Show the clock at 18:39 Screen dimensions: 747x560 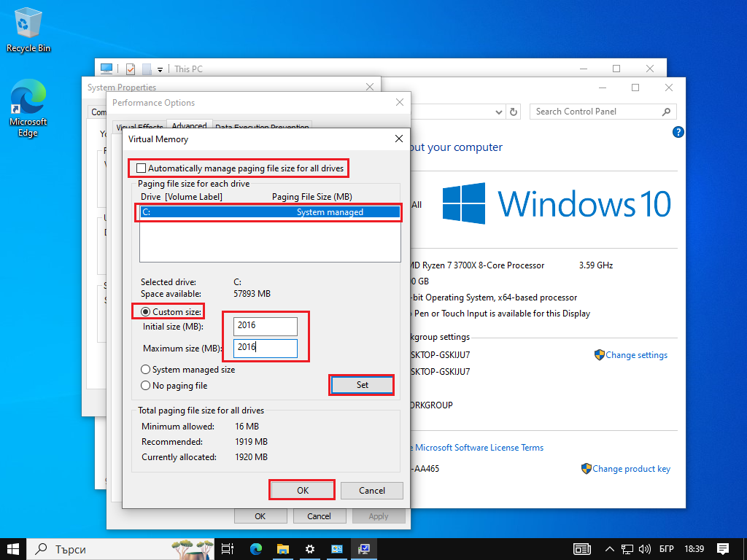(x=694, y=549)
